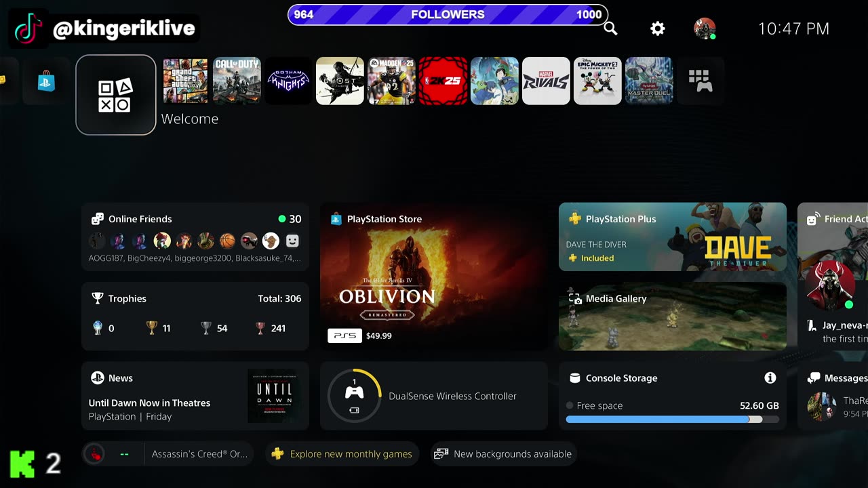The height and width of the screenshot is (488, 868).
Task: Select the basketball friend avatar
Action: point(227,241)
